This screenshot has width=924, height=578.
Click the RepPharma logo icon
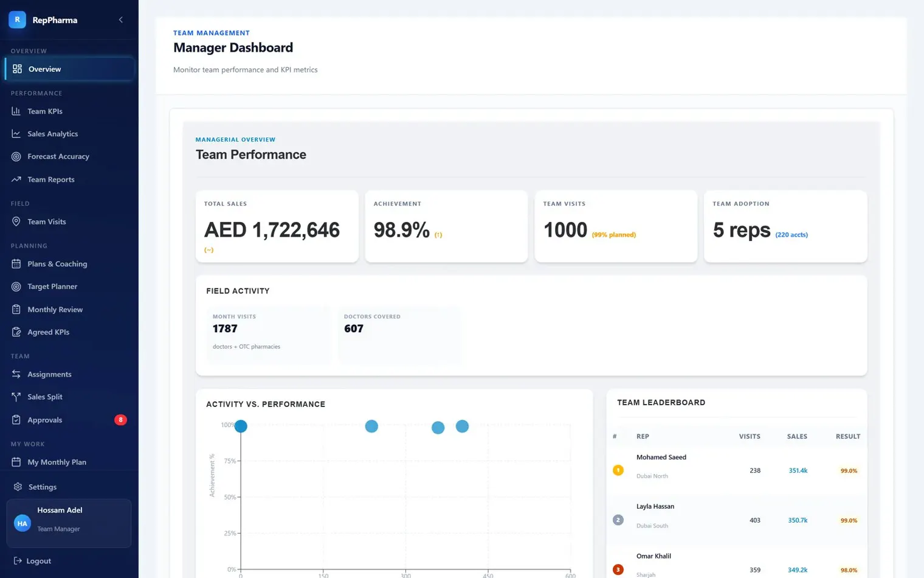[17, 19]
